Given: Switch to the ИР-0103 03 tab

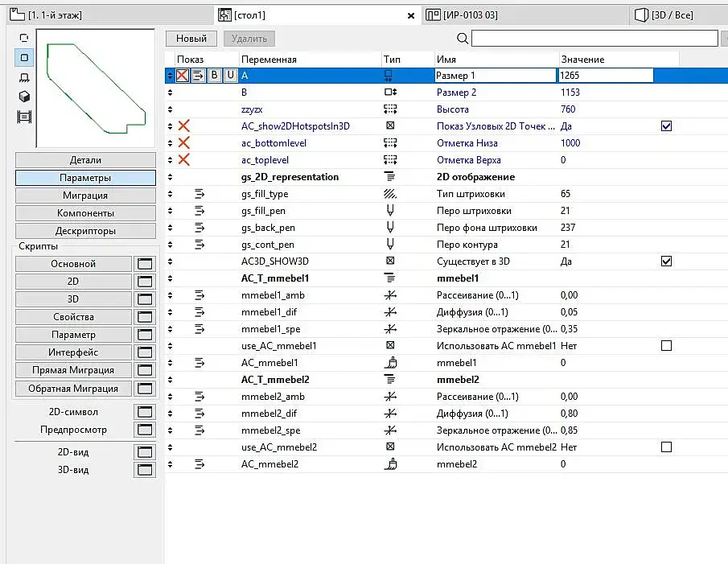Looking at the screenshot, I should click(462, 15).
